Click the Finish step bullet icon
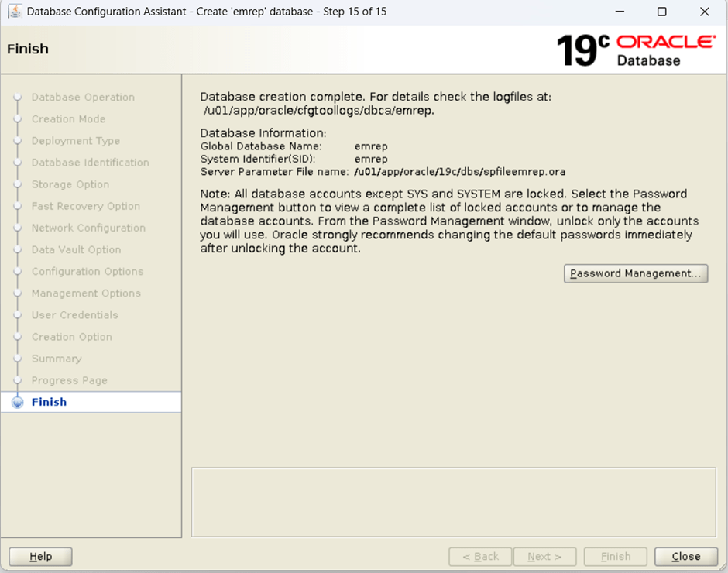 coord(17,403)
